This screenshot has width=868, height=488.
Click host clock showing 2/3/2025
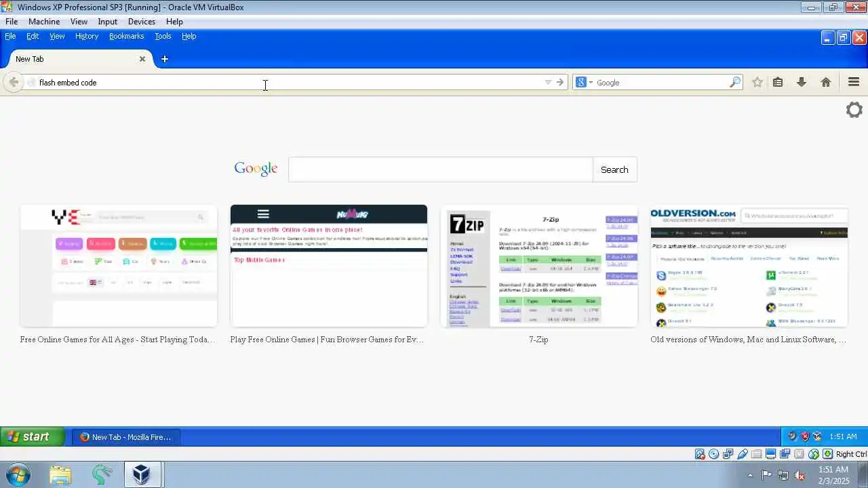click(833, 475)
